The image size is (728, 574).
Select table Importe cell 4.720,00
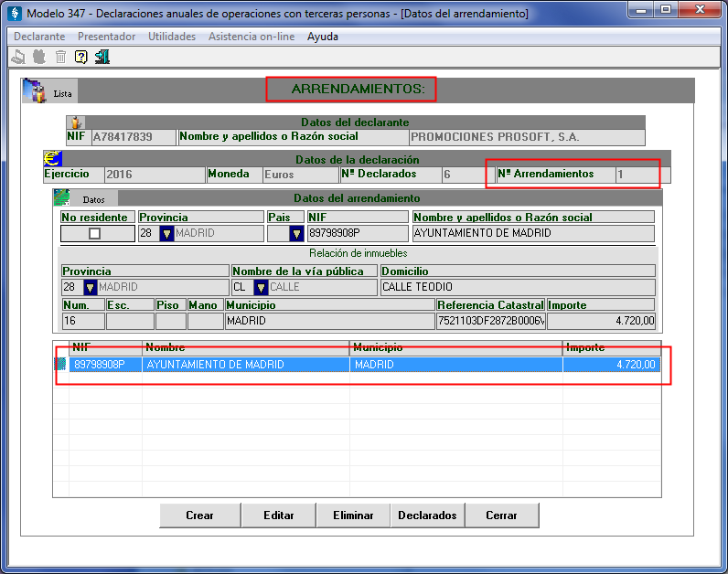pos(612,365)
